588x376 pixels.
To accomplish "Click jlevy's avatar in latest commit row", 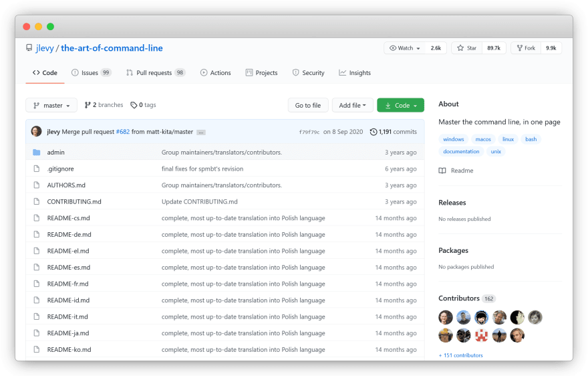I will point(36,131).
